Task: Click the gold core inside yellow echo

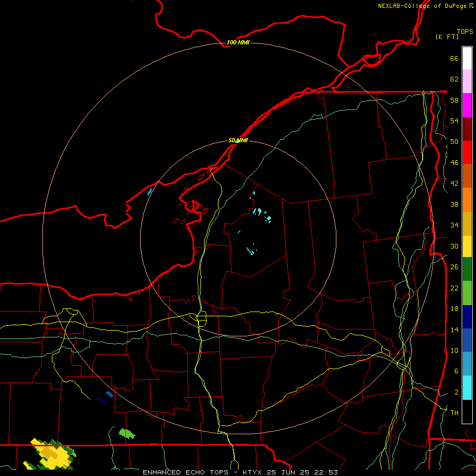Action: [50, 452]
